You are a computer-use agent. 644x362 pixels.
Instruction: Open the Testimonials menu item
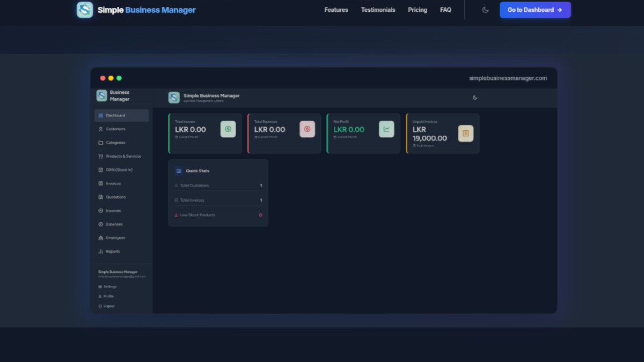(378, 10)
